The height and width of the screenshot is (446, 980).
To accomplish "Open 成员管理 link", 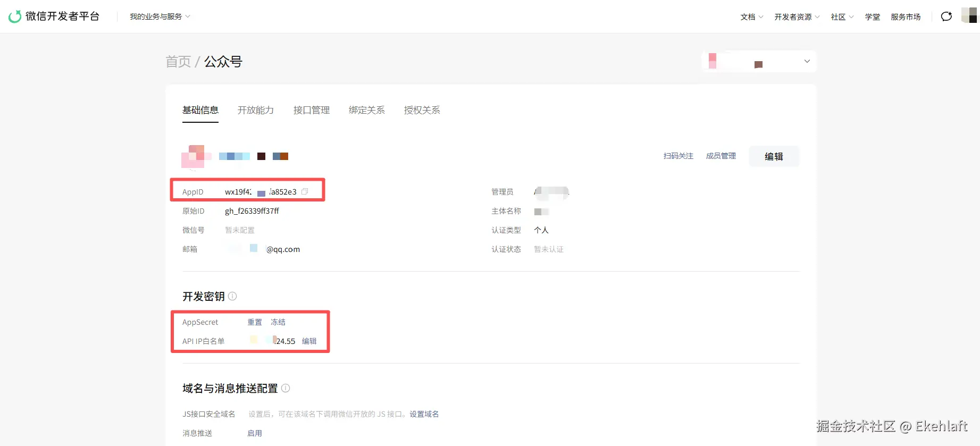I will point(721,156).
